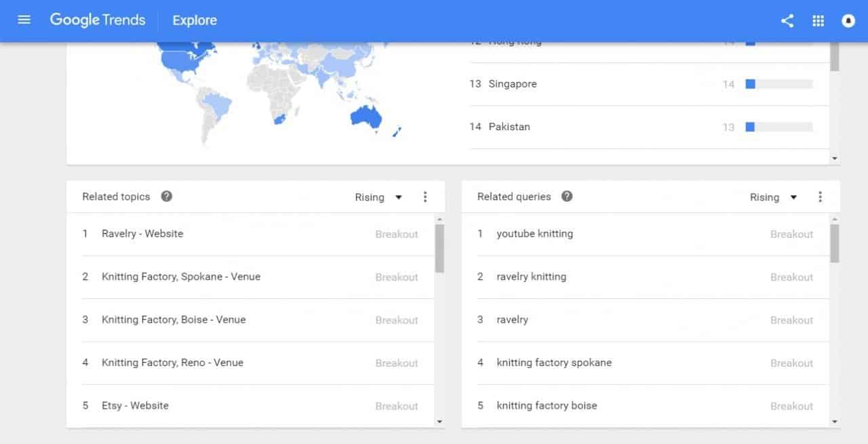Open the account avatar menu
The height and width of the screenshot is (444, 868).
click(x=848, y=21)
